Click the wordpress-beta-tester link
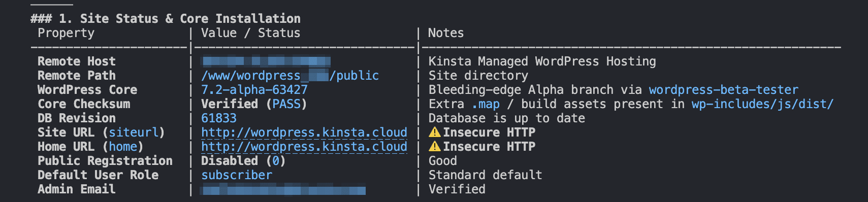The height and width of the screenshot is (202, 868). [x=724, y=90]
